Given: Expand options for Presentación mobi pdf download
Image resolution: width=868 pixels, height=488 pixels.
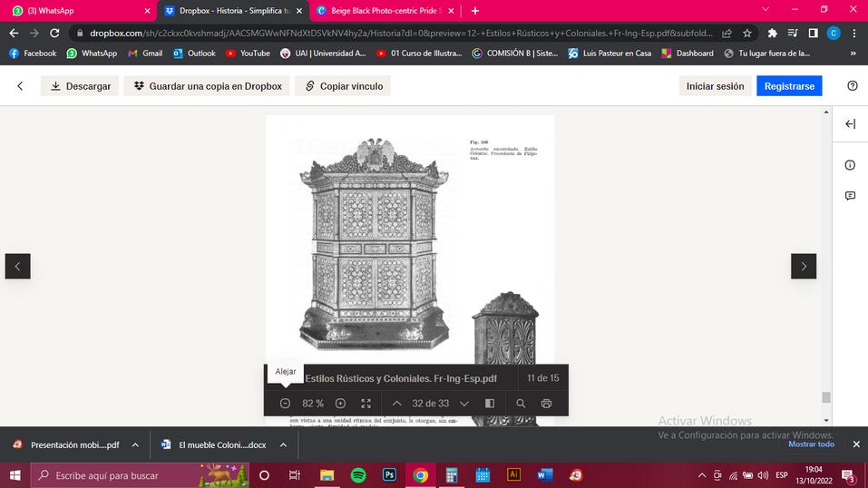Looking at the screenshot, I should click(135, 444).
